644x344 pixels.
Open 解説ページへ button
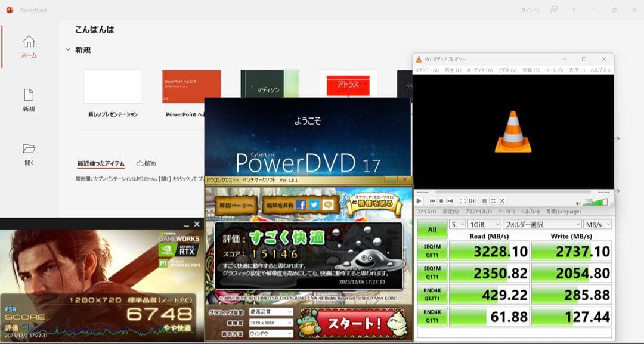click(x=236, y=205)
